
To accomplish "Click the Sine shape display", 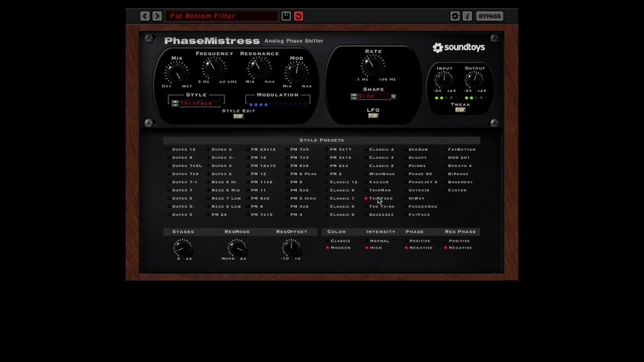I will (x=374, y=97).
